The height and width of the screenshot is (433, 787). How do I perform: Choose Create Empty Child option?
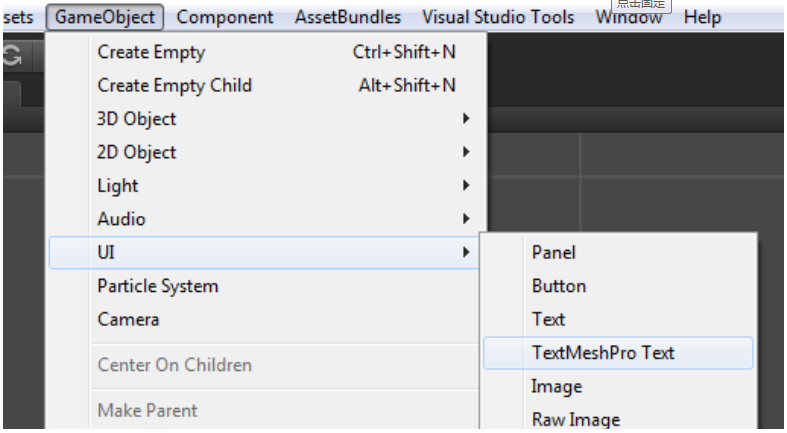(x=174, y=85)
